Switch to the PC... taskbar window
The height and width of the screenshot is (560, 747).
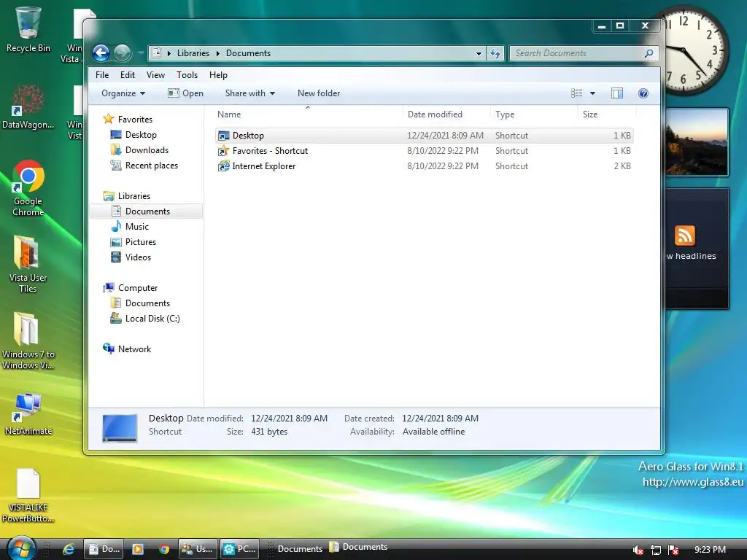(239, 549)
